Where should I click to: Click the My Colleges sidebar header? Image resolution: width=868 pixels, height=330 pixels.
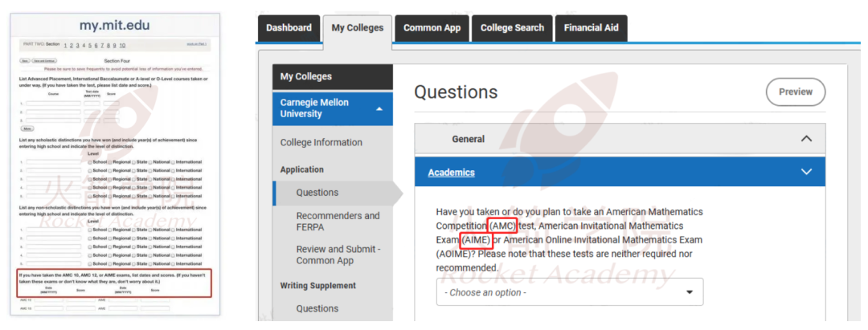click(x=333, y=77)
